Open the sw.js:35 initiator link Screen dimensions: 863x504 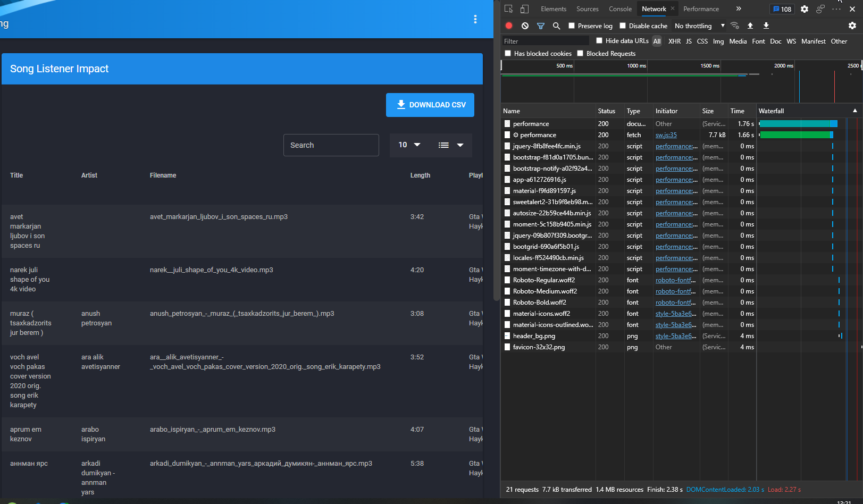[666, 135]
